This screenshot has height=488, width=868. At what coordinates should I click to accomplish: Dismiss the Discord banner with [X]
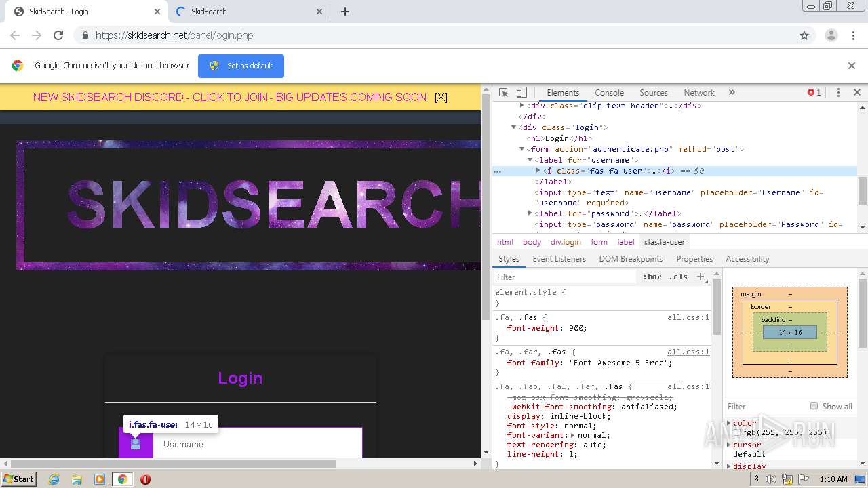[441, 97]
